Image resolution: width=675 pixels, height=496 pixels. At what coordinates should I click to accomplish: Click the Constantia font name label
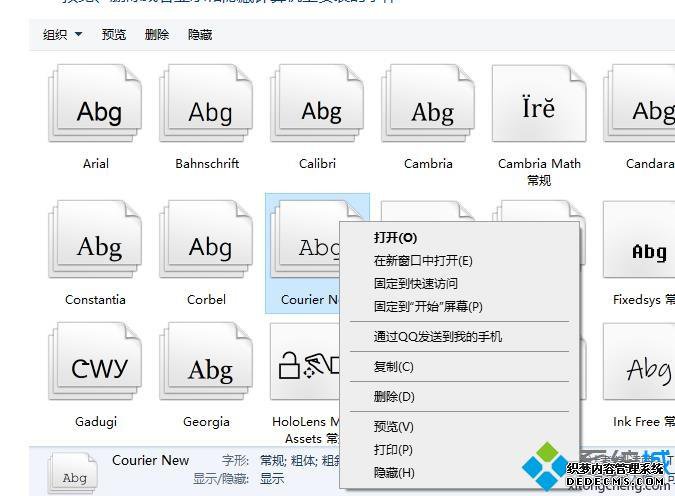point(95,300)
